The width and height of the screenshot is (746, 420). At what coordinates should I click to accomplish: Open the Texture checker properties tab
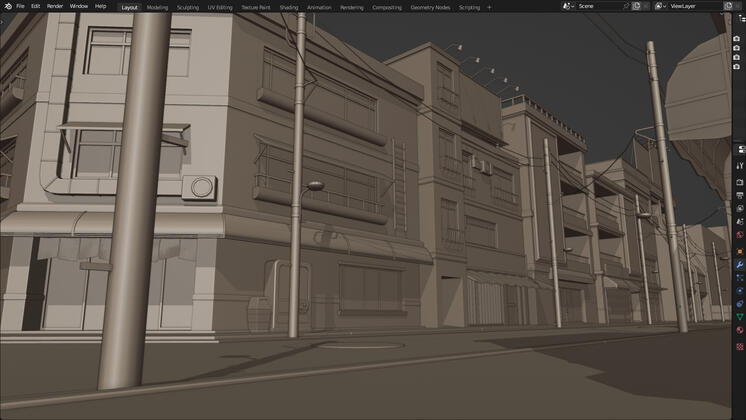click(x=740, y=347)
